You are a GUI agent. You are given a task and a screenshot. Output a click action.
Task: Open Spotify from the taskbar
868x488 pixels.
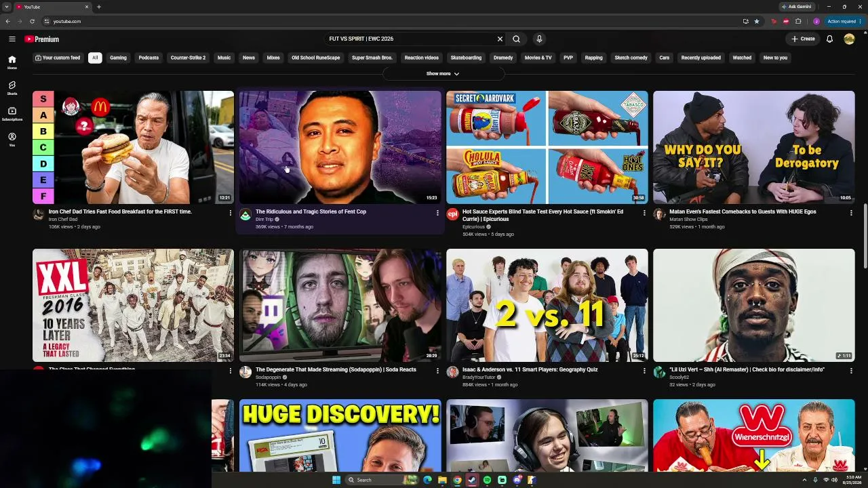point(487,480)
